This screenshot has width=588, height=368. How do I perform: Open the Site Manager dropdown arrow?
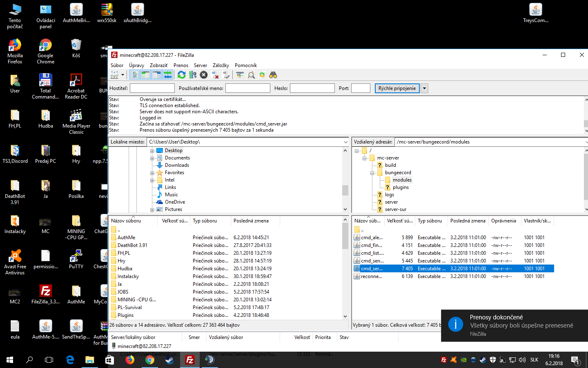click(x=122, y=75)
